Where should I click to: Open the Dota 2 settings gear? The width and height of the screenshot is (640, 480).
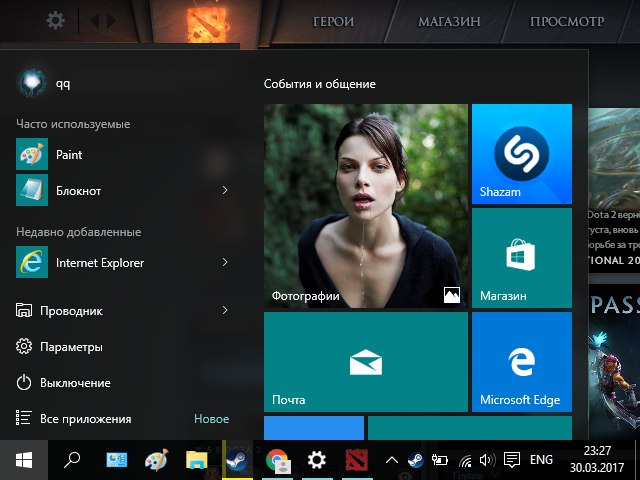coord(56,20)
